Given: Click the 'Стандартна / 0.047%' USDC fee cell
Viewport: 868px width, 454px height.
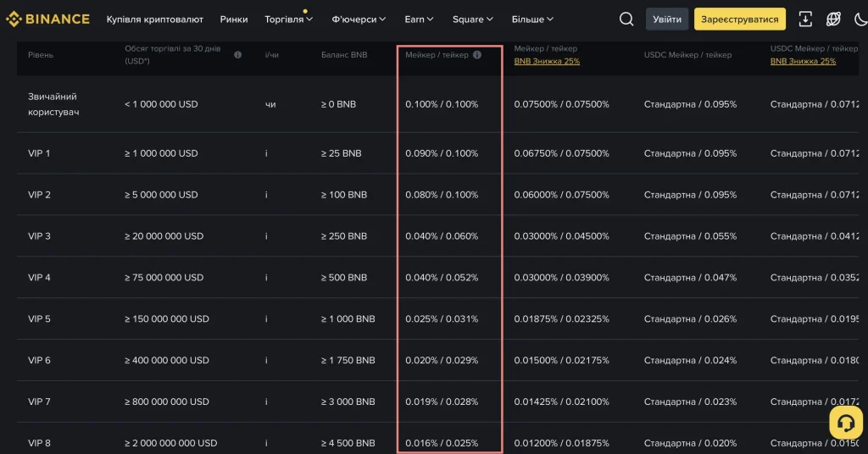Looking at the screenshot, I should click(x=690, y=278).
